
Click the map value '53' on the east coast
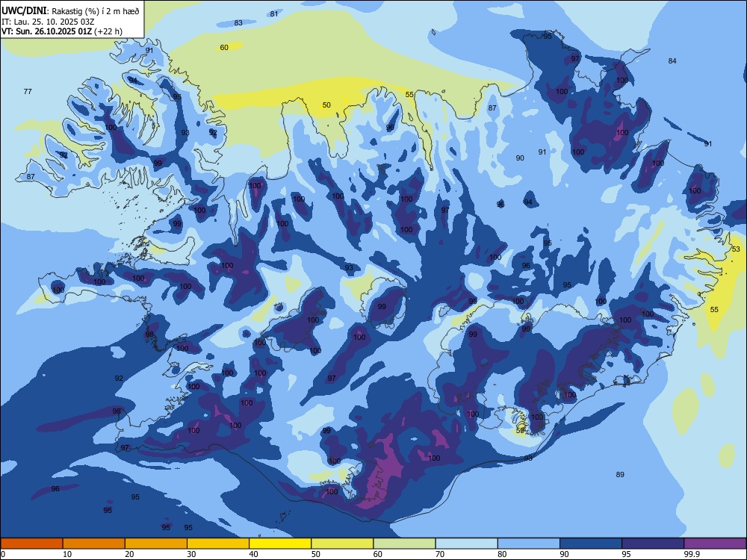tap(736, 249)
